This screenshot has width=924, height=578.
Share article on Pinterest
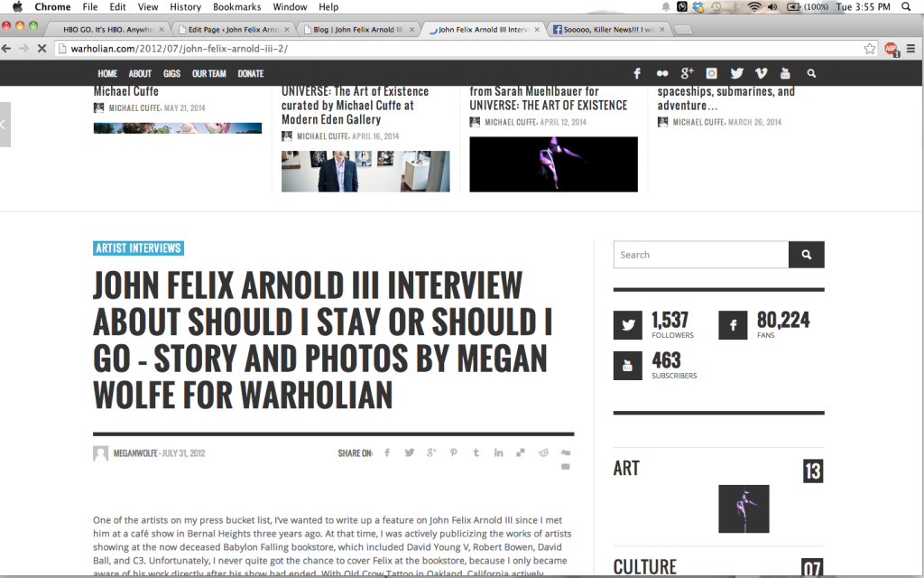454,453
